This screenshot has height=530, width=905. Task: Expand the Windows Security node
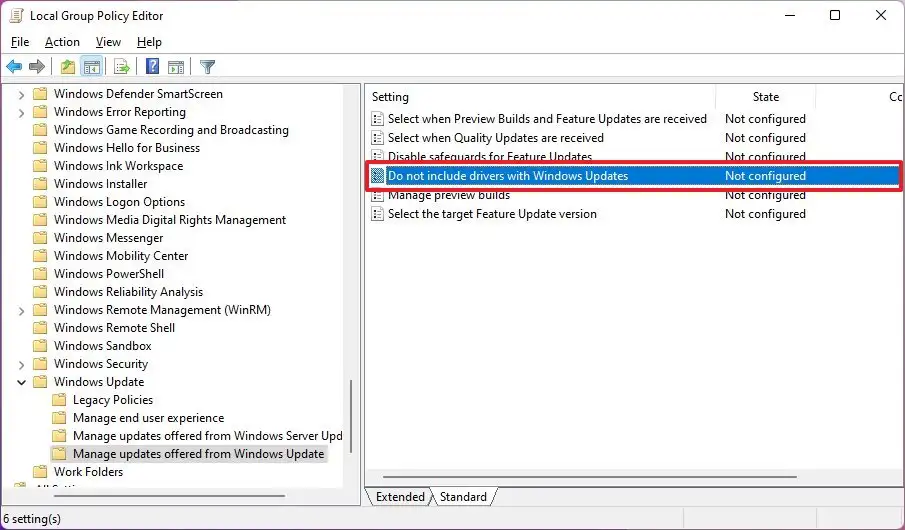pyautogui.click(x=21, y=365)
